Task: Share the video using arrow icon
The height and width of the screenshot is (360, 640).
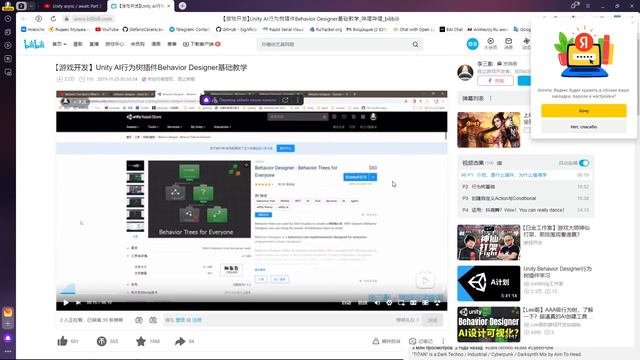Action: 180,341
